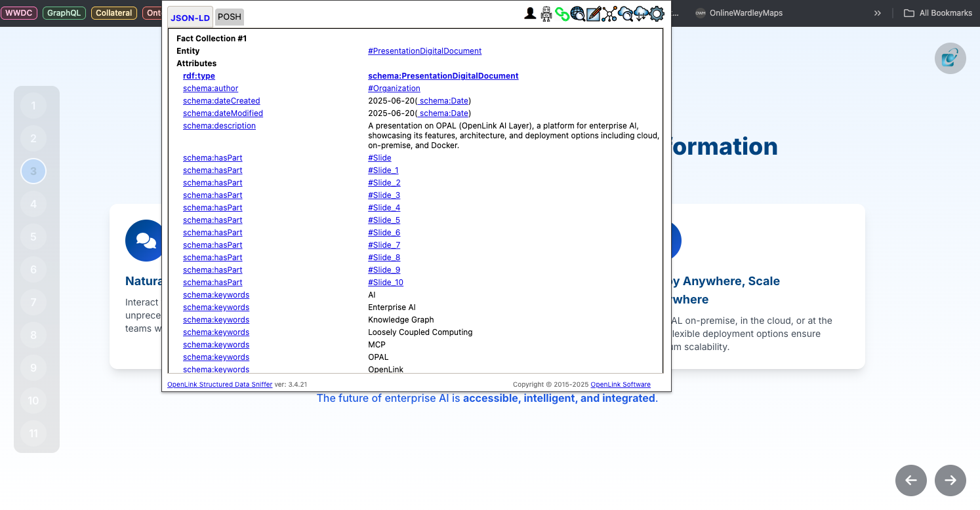Jump to slide 8 in slide navigator

(33, 335)
